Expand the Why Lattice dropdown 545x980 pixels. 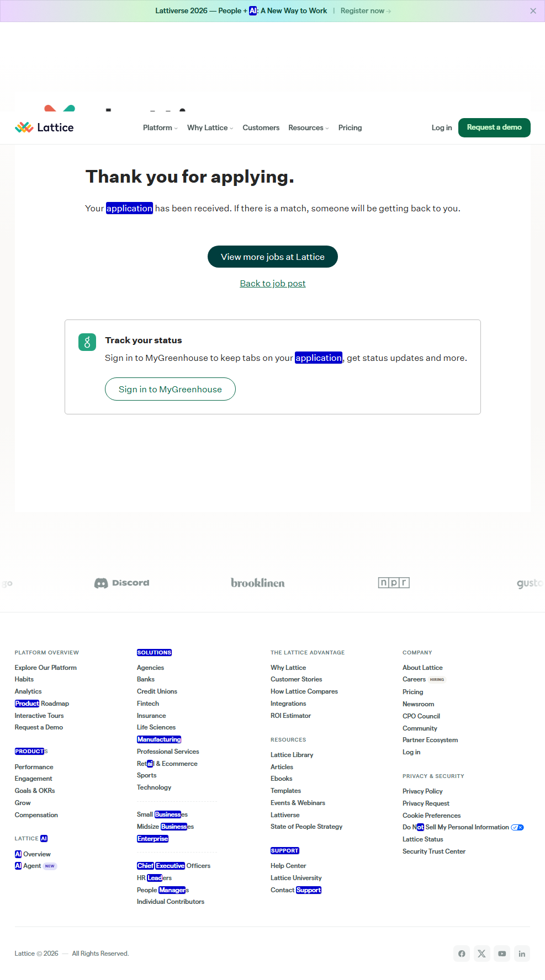(210, 127)
